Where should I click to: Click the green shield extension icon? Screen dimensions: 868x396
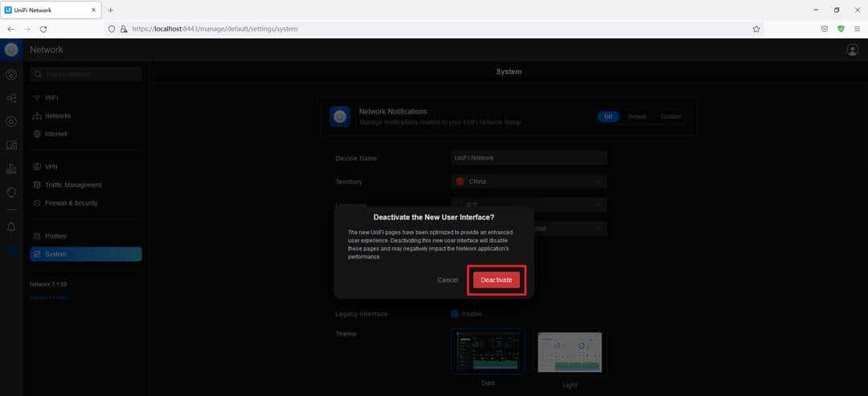point(841,29)
